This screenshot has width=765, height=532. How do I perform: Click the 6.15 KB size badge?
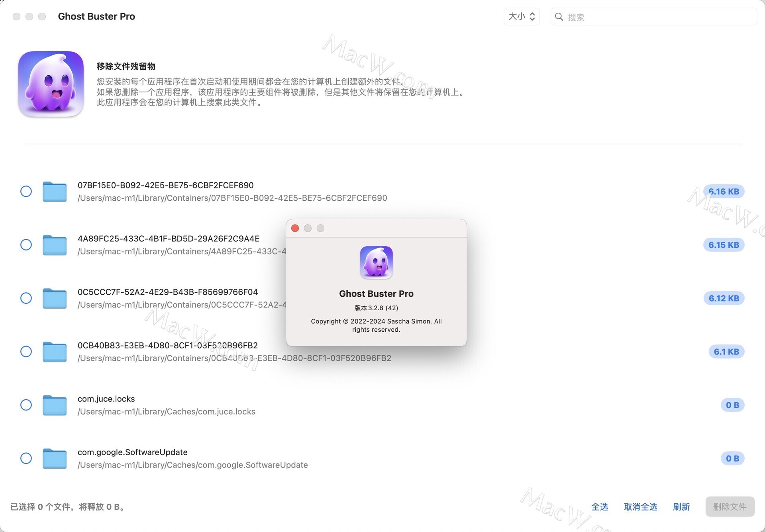tap(724, 245)
